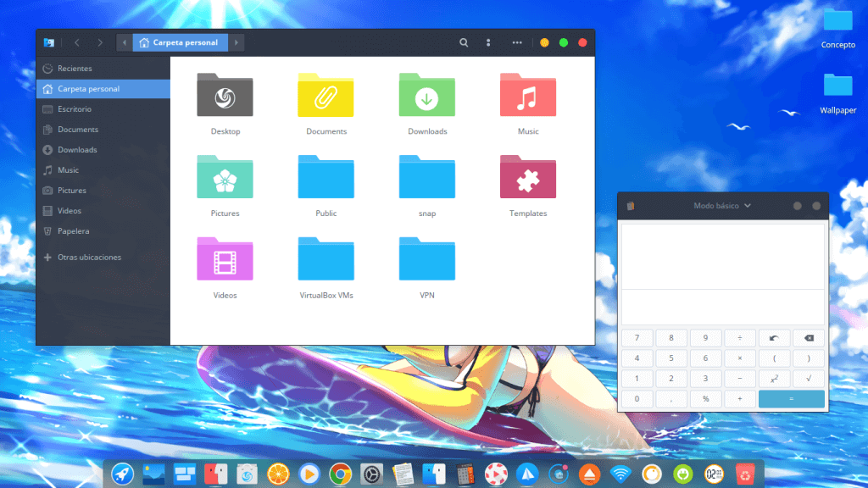The height and width of the screenshot is (488, 868).
Task: Click calculator digit 5
Action: pyautogui.click(x=671, y=358)
